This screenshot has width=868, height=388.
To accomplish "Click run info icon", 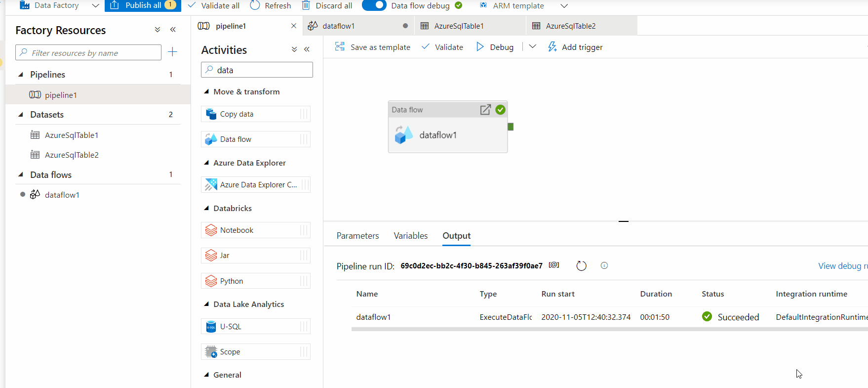I will click(x=604, y=265).
